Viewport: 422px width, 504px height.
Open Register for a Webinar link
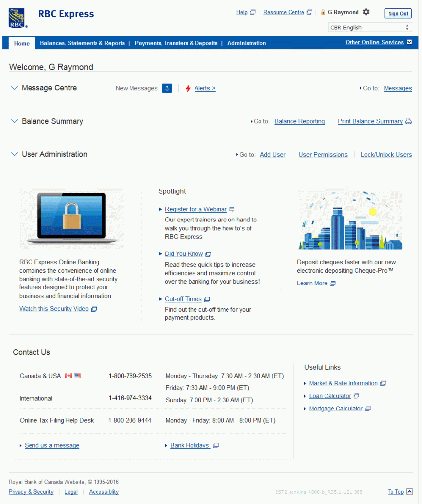coord(195,209)
